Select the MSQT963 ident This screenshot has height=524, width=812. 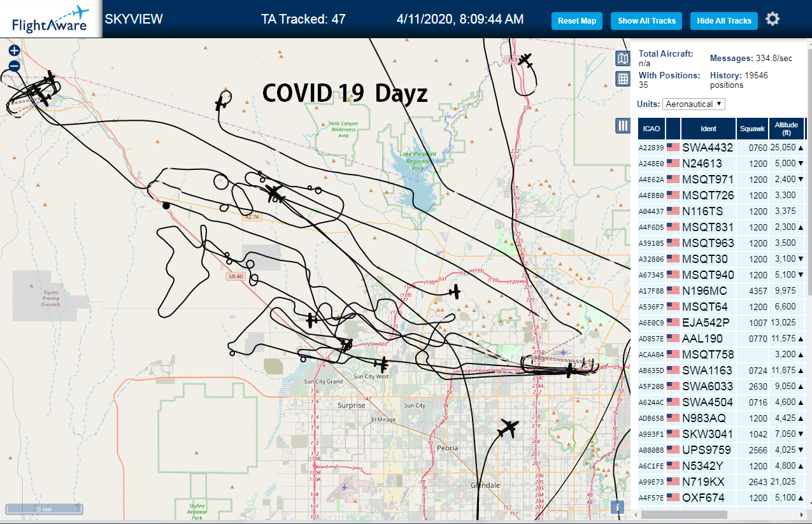[x=708, y=243]
